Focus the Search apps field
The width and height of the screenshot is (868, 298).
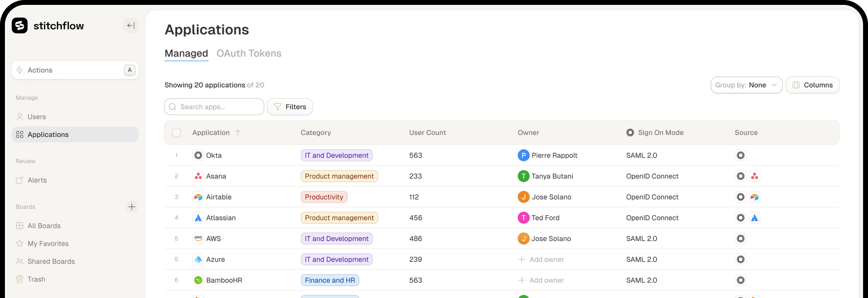[214, 107]
